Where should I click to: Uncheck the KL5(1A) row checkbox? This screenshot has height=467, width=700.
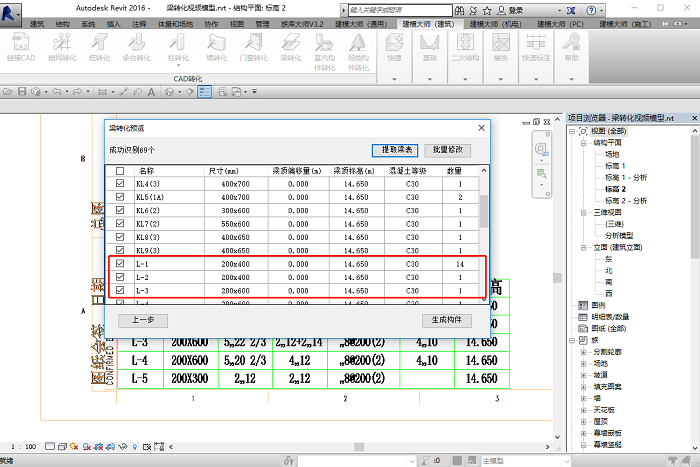[120, 196]
